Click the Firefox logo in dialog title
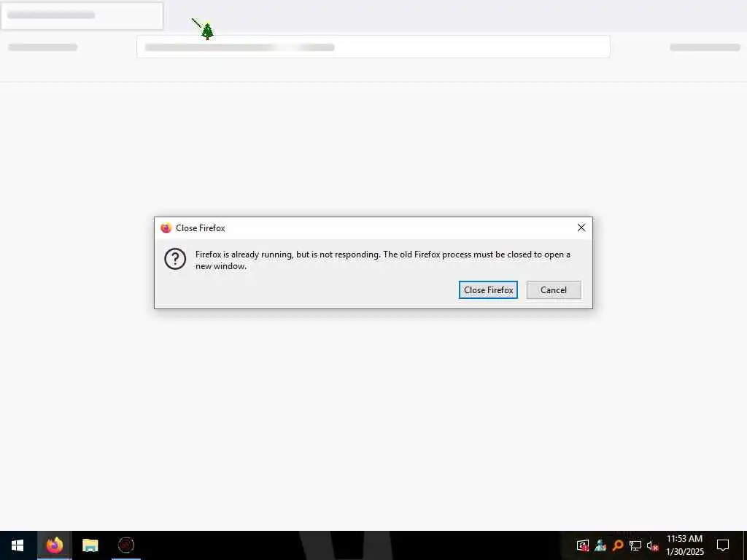The image size is (747, 560). [166, 228]
